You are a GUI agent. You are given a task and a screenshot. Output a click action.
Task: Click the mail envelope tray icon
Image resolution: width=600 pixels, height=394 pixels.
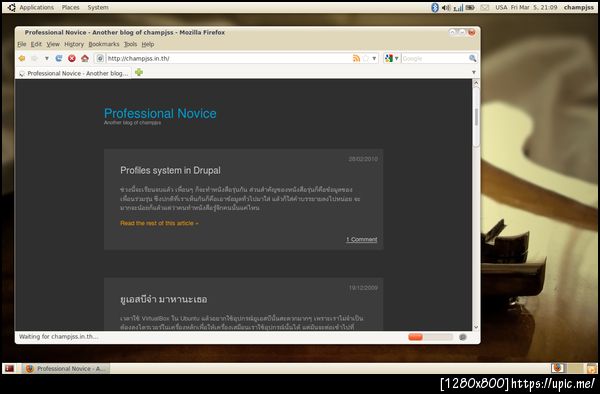coord(485,7)
